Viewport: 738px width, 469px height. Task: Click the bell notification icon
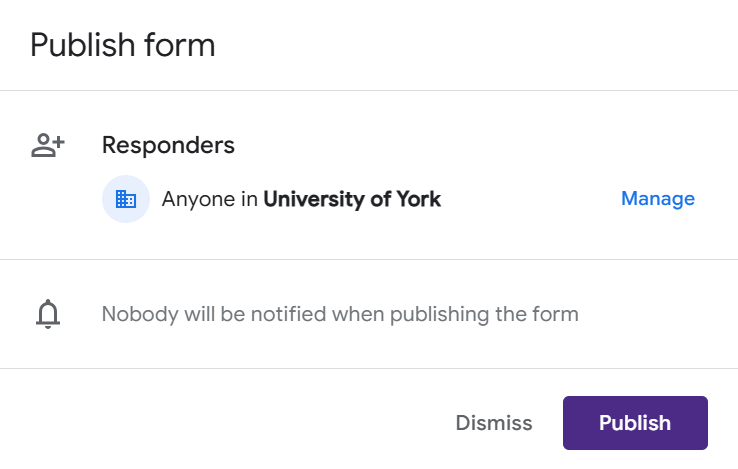coord(47,315)
